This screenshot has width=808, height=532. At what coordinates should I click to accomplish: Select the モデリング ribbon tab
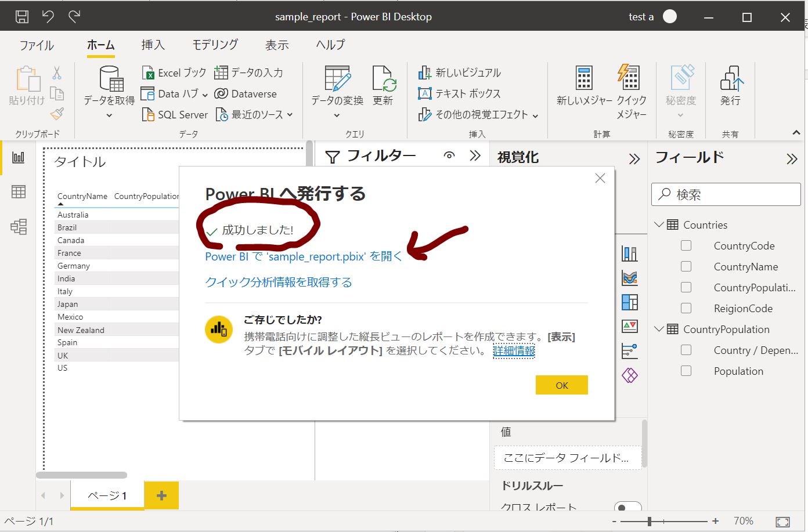pyautogui.click(x=215, y=45)
